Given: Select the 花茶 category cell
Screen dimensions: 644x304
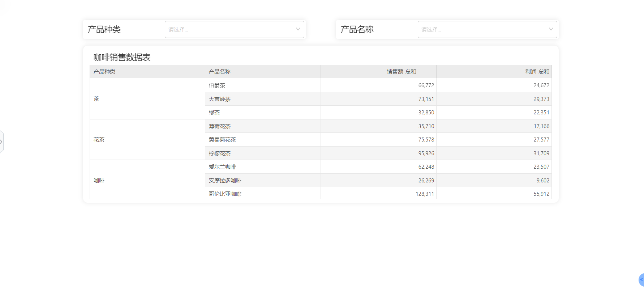Looking at the screenshot, I should pos(147,140).
